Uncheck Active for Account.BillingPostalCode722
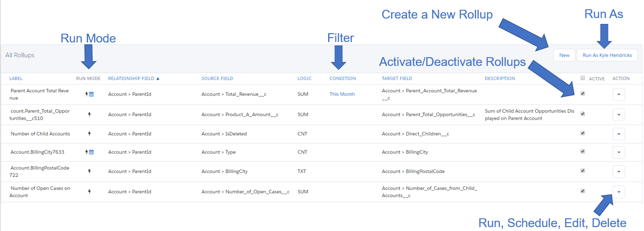This screenshot has width=644, height=231. tap(583, 171)
